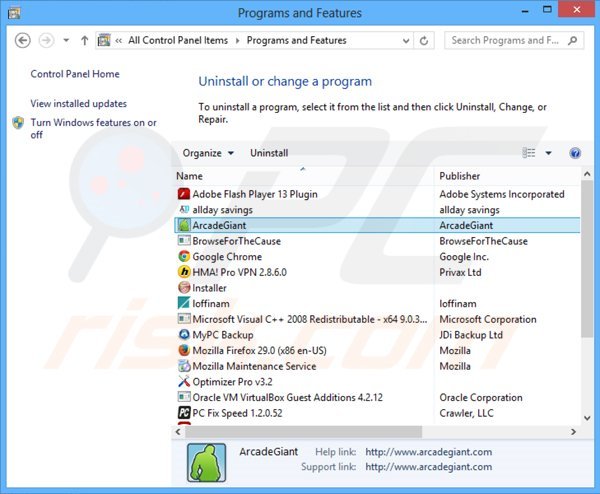Viewport: 600px width, 494px height.
Task: Click the 'Privax Ltd' publisher cell
Action: click(460, 272)
